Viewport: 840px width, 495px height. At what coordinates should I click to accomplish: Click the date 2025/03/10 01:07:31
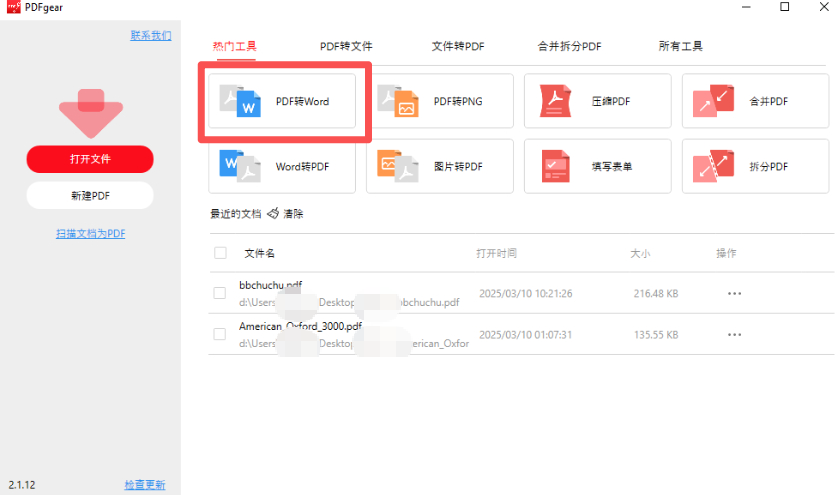526,335
